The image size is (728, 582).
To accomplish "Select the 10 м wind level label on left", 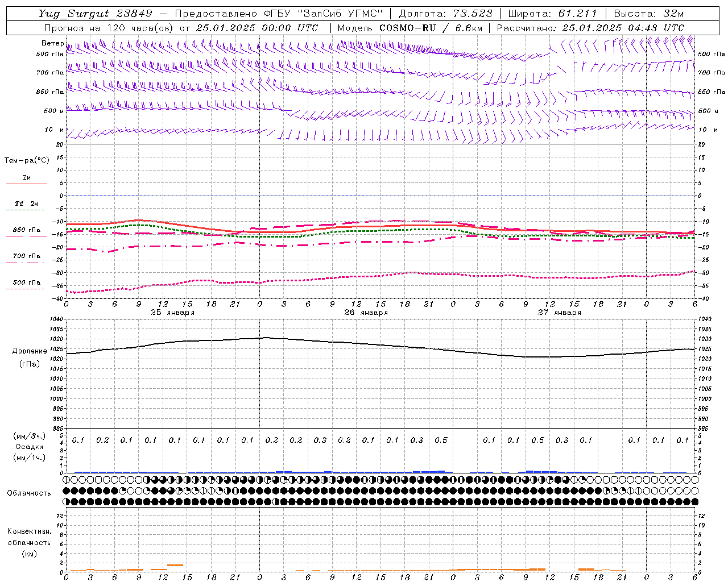I will (55, 130).
